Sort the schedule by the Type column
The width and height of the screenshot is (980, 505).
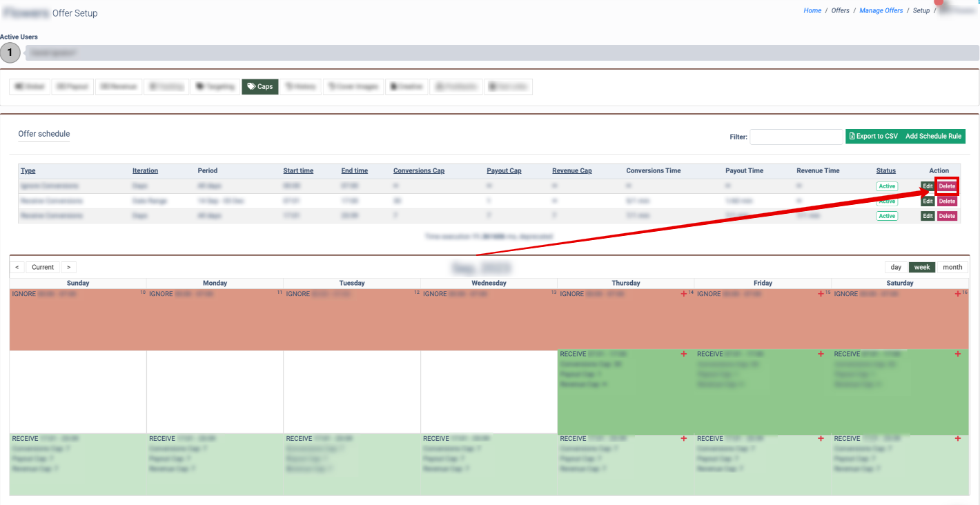[28, 171]
